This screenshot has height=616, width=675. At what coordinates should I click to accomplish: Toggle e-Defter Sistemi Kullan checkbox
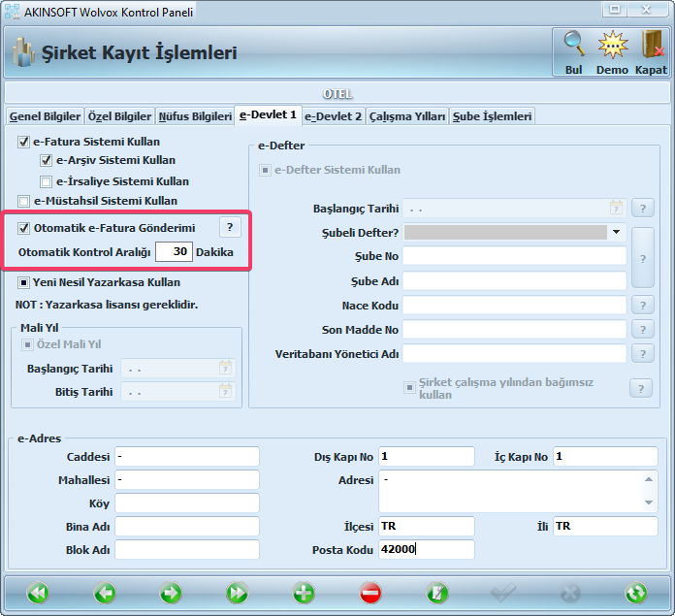pyautogui.click(x=265, y=171)
